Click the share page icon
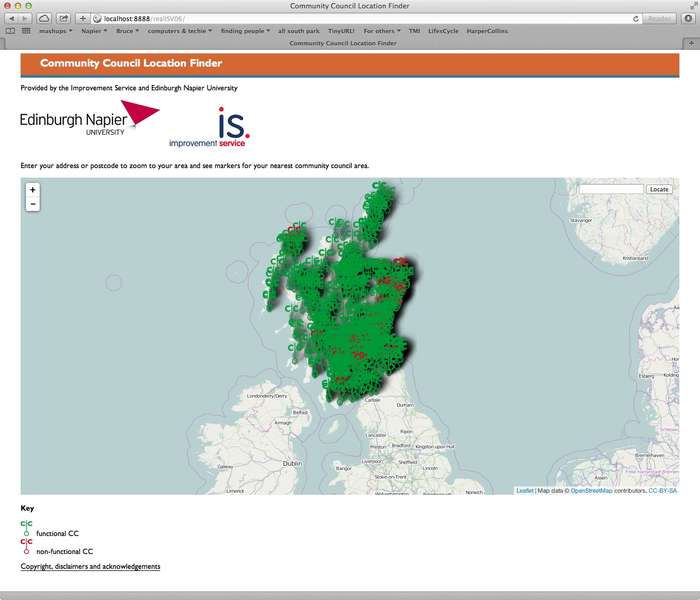Image resolution: width=700 pixels, height=600 pixels. tap(63, 19)
